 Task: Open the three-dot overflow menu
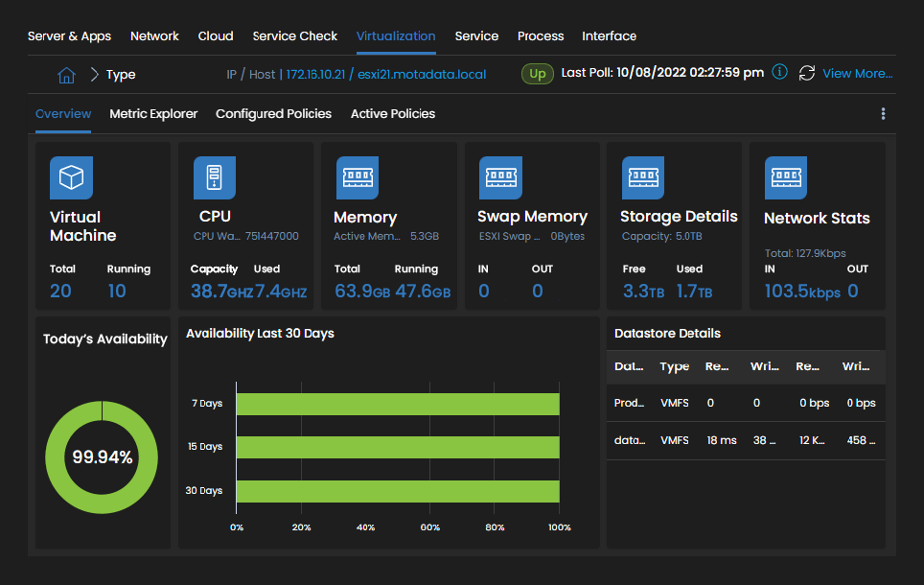(x=883, y=114)
